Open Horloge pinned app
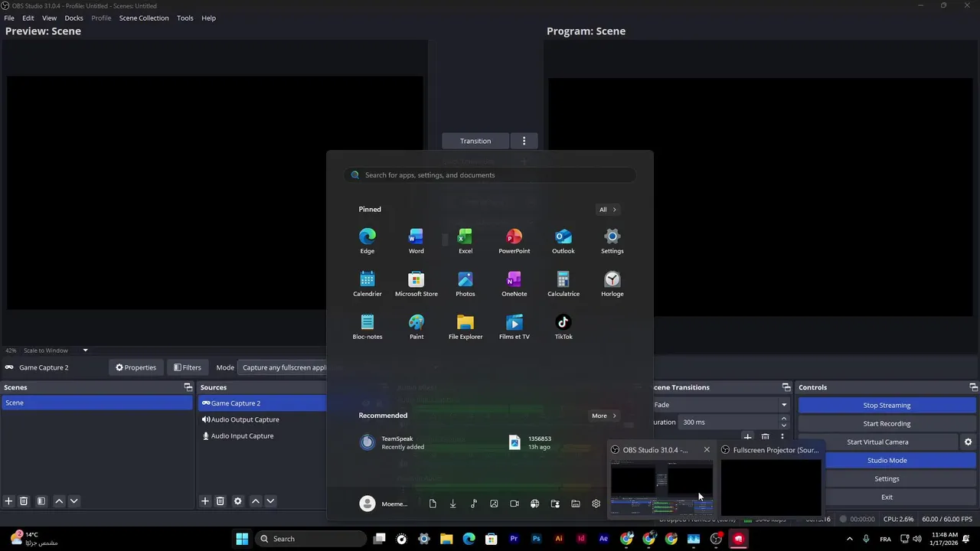The width and height of the screenshot is (980, 551). point(612,284)
